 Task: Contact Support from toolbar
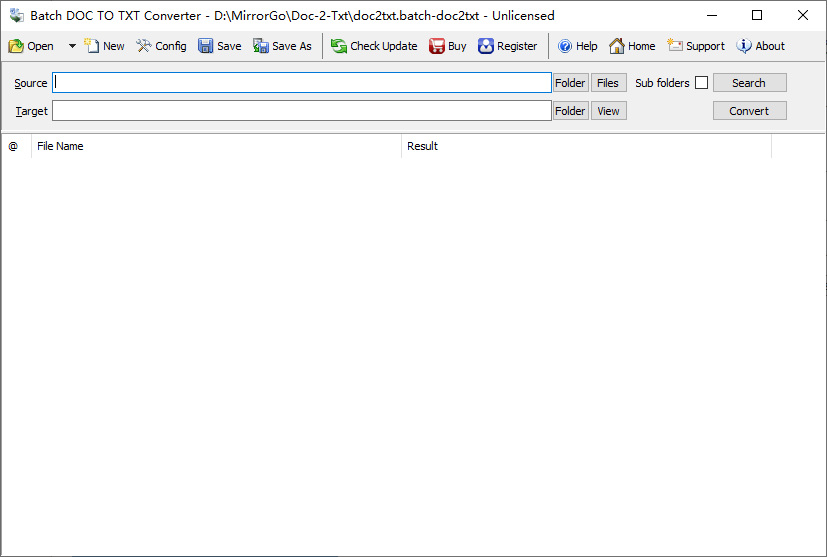pos(696,46)
